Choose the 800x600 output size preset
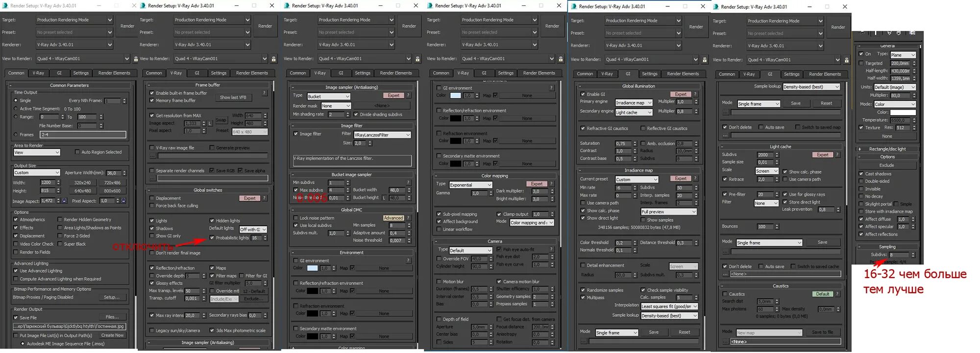The image size is (980, 353). tap(112, 191)
